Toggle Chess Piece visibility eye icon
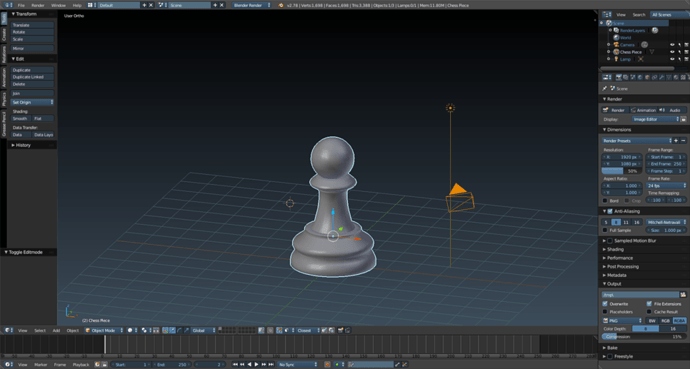Screen dimensions: 690x369 click(672, 52)
